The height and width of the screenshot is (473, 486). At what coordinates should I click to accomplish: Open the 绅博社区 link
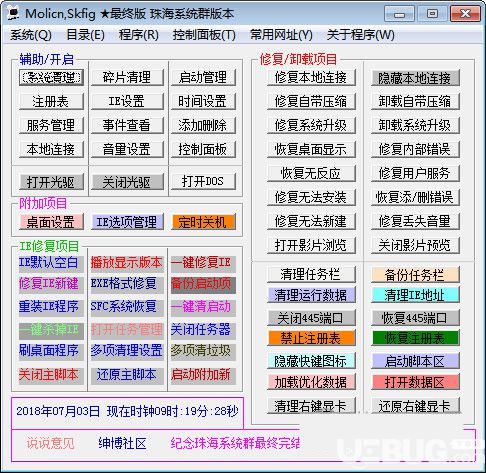[x=122, y=443]
